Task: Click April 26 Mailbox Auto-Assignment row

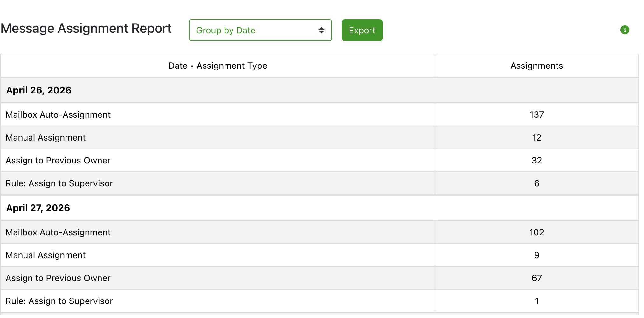Action: pos(319,114)
